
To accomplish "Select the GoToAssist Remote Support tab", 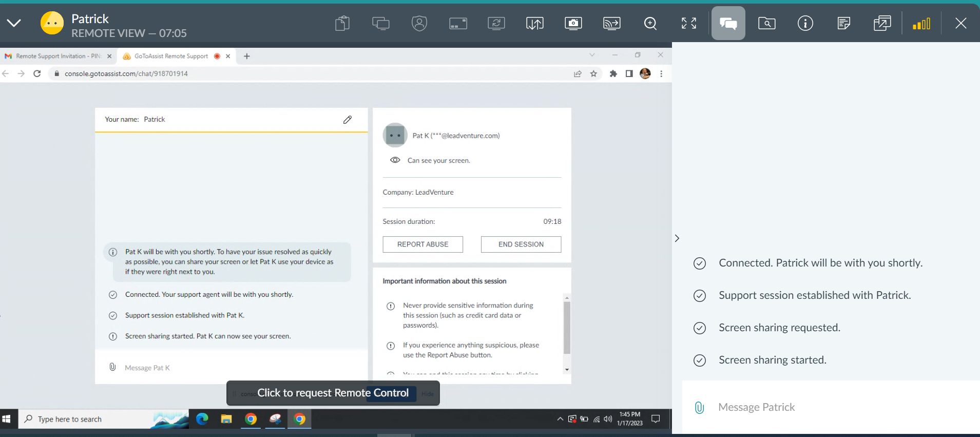I will click(x=171, y=56).
